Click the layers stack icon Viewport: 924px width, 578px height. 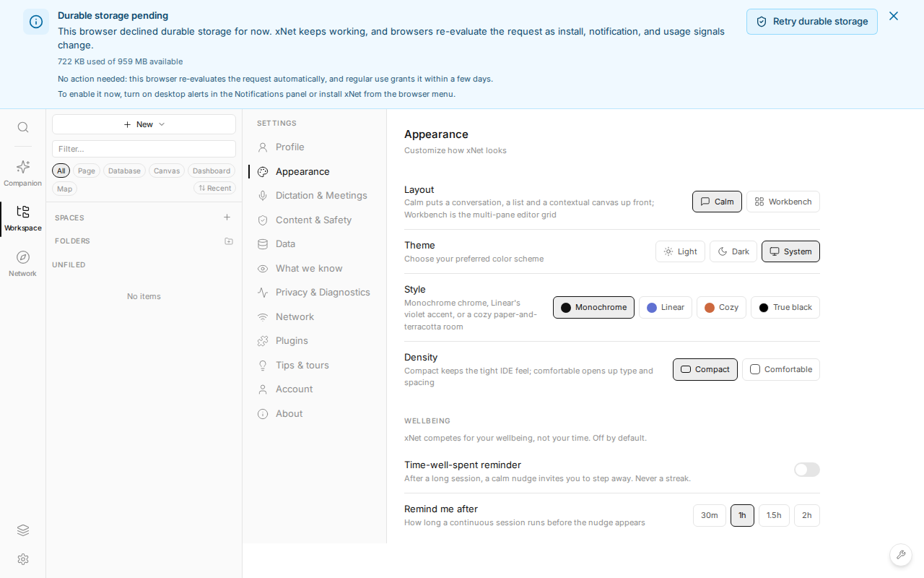click(x=23, y=530)
